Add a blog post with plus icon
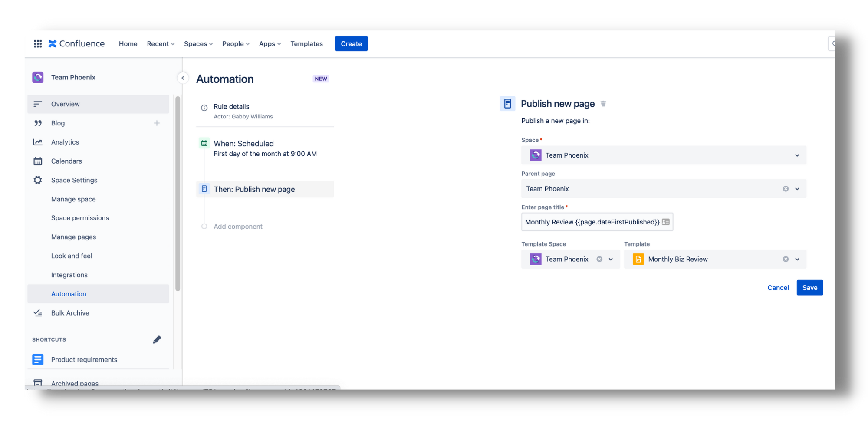 tap(157, 123)
